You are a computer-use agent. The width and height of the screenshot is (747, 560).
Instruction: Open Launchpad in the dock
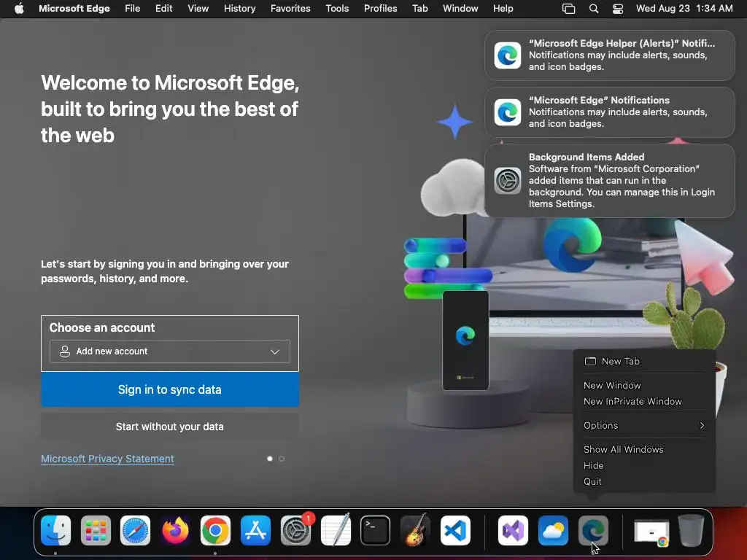tap(96, 530)
